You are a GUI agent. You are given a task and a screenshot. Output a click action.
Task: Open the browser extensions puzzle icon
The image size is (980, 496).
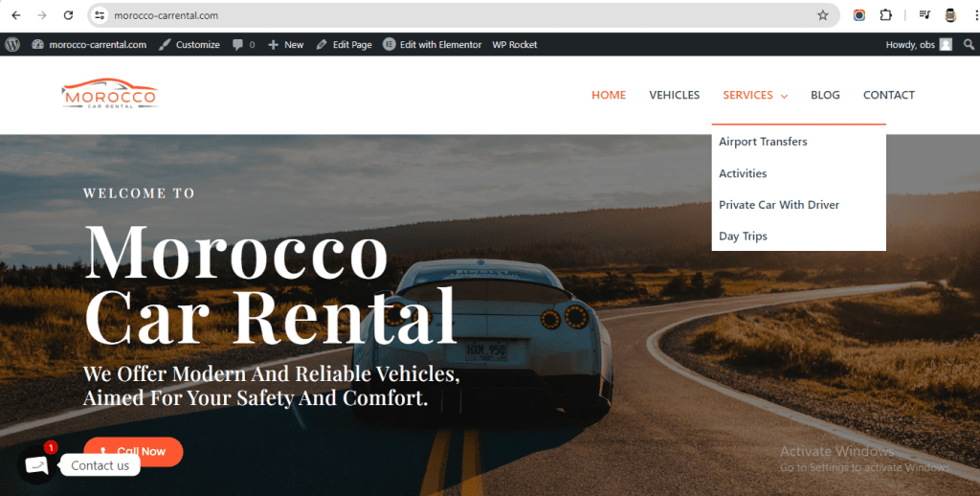(x=885, y=15)
